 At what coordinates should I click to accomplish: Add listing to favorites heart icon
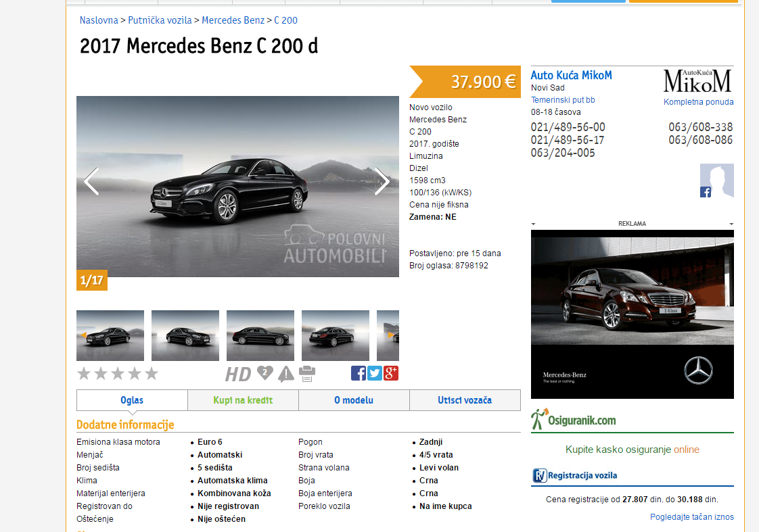click(x=264, y=373)
